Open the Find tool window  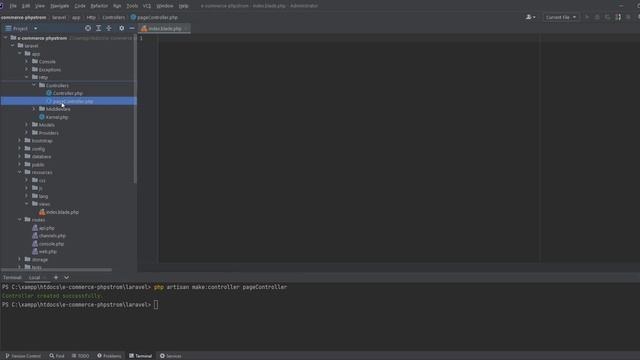pyautogui.click(x=57, y=356)
